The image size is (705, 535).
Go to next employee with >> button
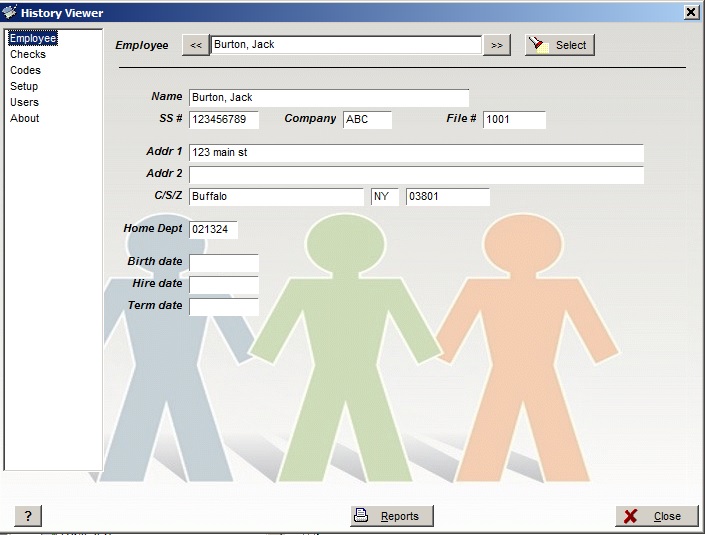[x=497, y=45]
